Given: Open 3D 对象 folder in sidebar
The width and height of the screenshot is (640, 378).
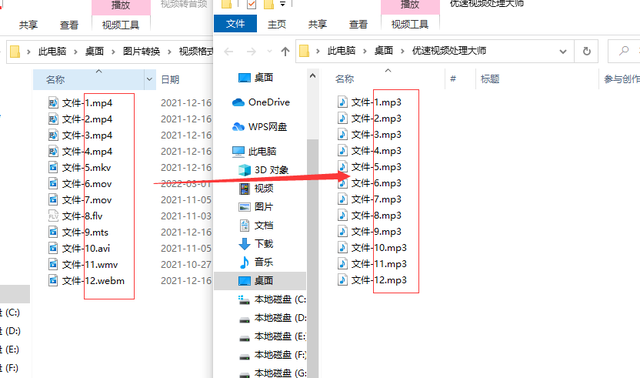Looking at the screenshot, I should pos(264,170).
